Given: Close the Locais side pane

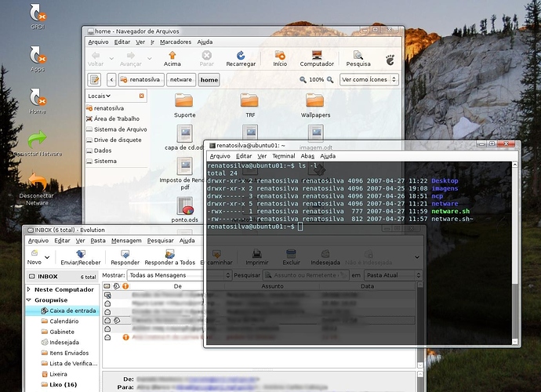Looking at the screenshot, I should pos(141,96).
